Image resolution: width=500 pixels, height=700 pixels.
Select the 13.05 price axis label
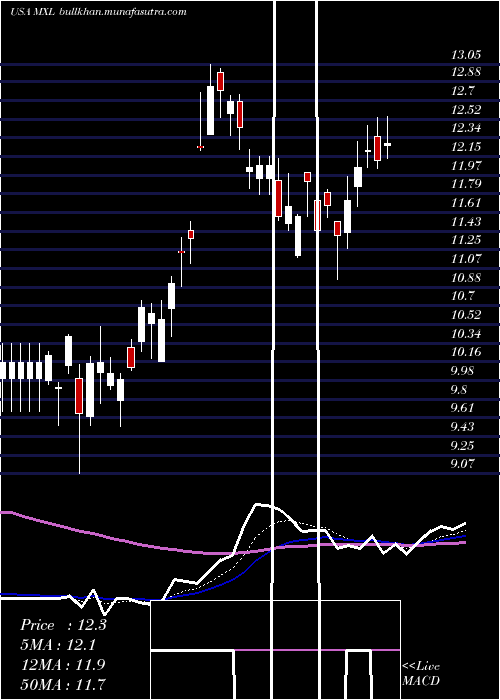click(466, 55)
